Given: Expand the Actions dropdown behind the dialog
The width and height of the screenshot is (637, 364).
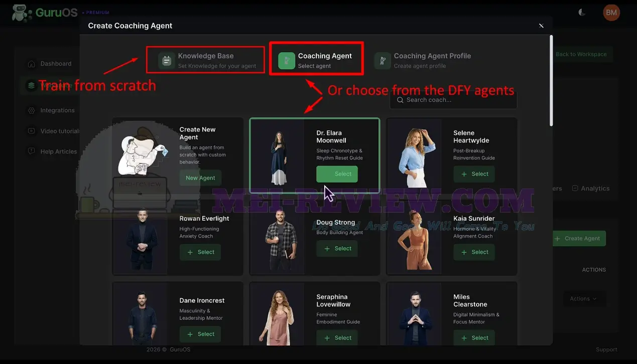Looking at the screenshot, I should coord(584,299).
